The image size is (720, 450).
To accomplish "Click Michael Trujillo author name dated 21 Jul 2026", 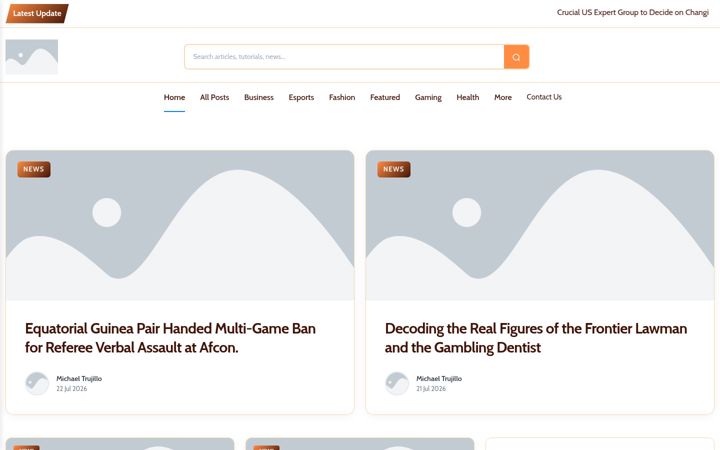I will point(439,379).
